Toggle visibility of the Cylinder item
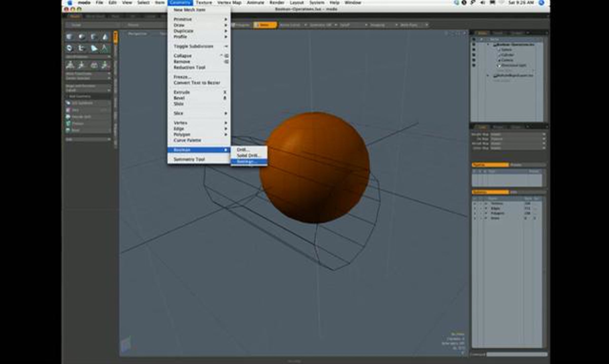The image size is (609, 364). tap(474, 55)
